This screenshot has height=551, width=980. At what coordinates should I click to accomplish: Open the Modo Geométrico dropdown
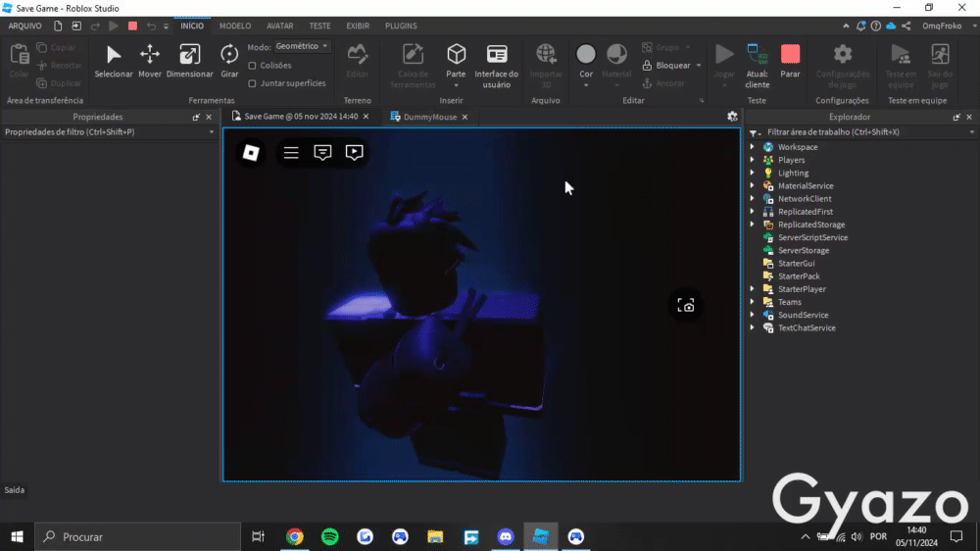click(302, 46)
